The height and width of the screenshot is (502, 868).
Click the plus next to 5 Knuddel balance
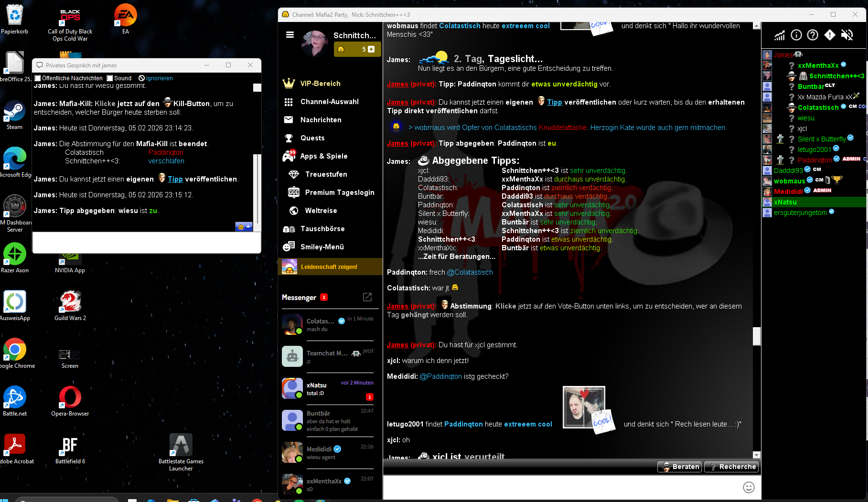(371, 49)
